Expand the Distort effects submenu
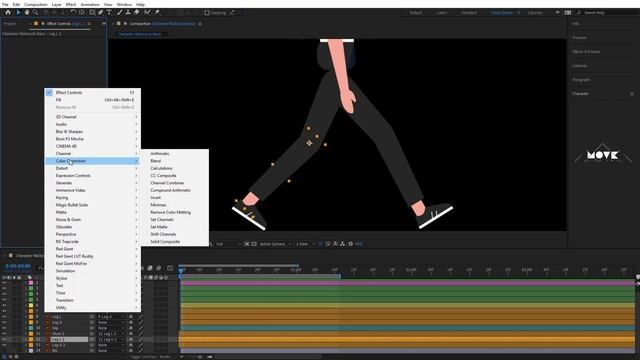The image size is (640, 360). pos(93,168)
